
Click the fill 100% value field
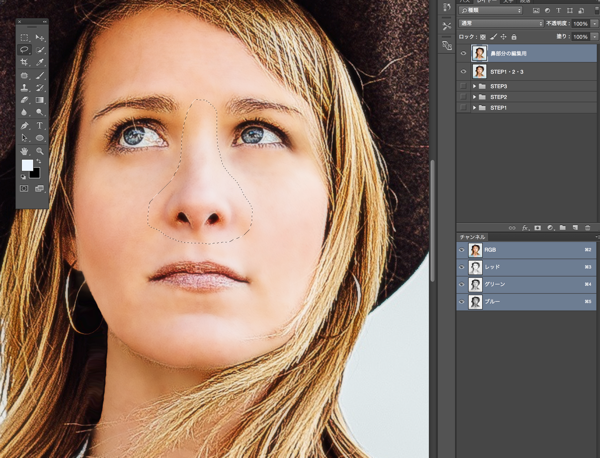point(580,37)
